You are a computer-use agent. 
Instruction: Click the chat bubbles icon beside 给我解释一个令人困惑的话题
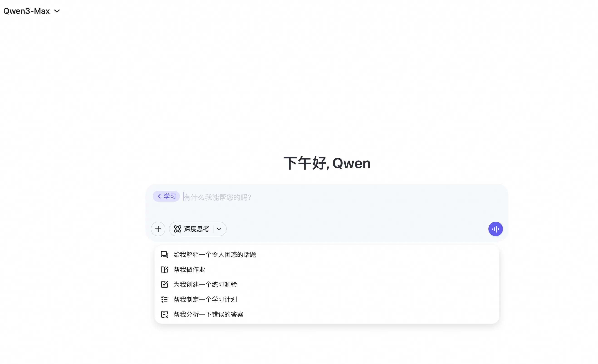(164, 254)
